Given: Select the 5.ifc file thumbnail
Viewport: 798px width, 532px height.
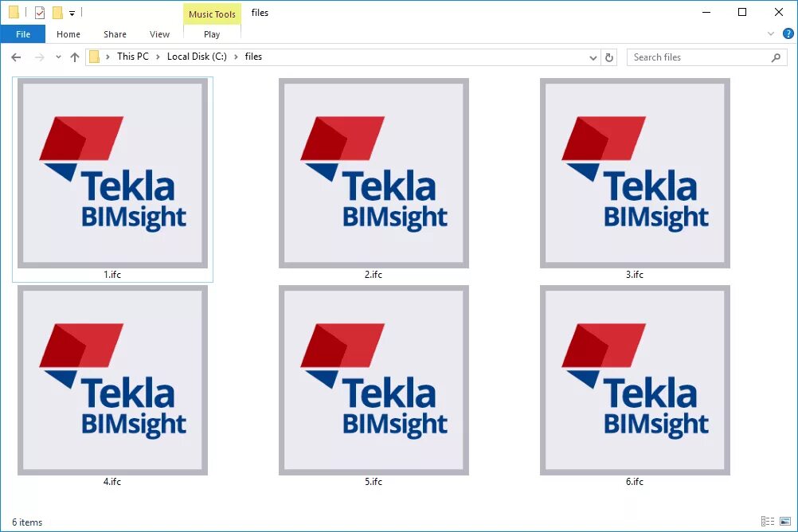Looking at the screenshot, I should click(374, 381).
